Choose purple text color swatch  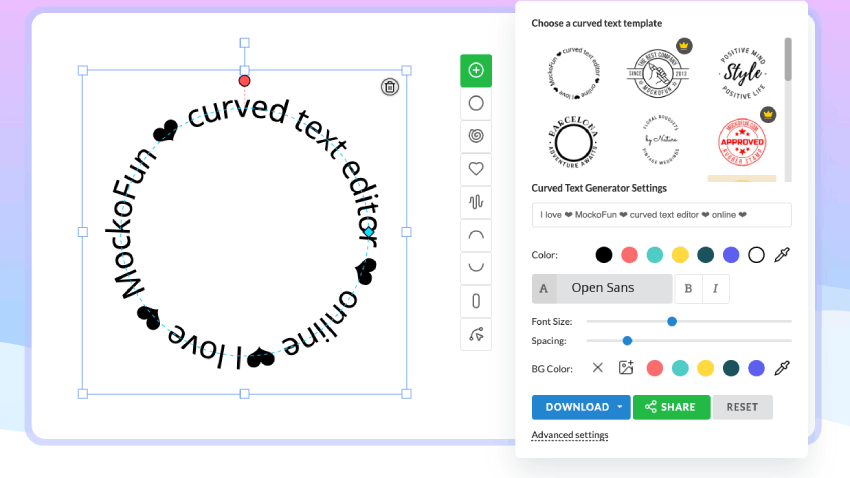tap(731, 255)
